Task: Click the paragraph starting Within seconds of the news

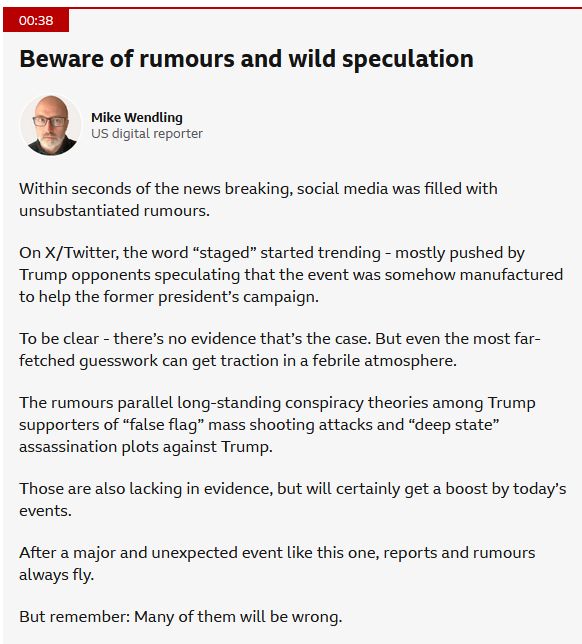Action: [258, 200]
